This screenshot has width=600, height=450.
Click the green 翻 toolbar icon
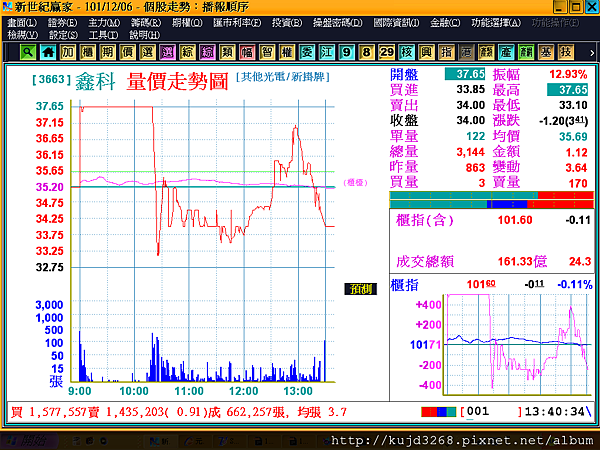pos(526,52)
